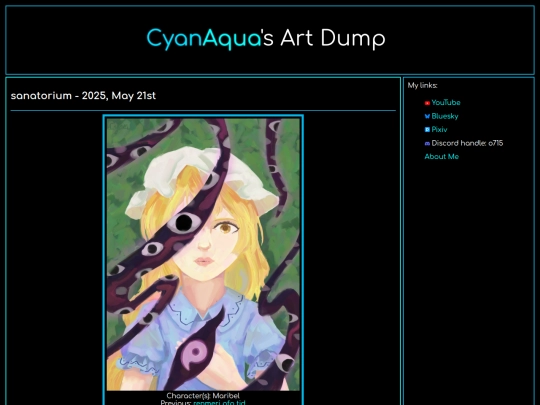Click the CyanAqua name in the header
Screen dimensions: 540x405
pos(204,38)
